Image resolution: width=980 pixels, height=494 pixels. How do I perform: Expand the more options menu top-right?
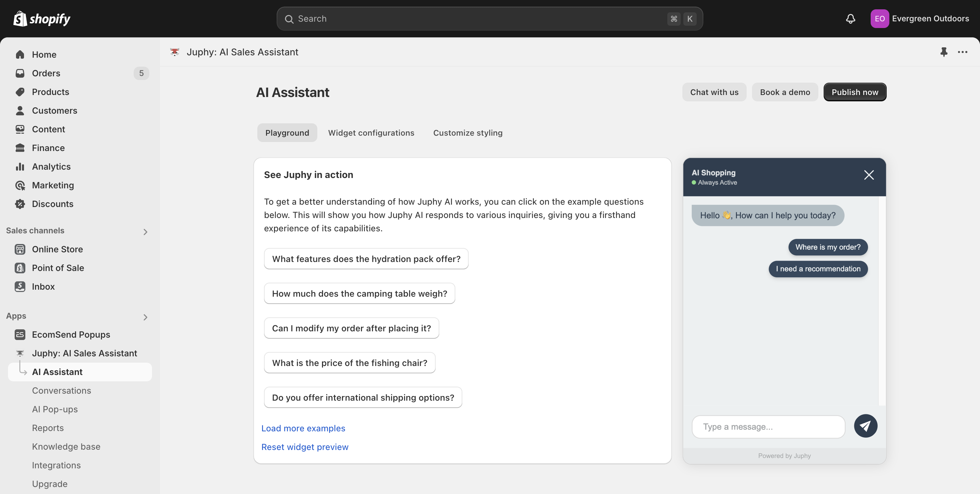point(963,52)
